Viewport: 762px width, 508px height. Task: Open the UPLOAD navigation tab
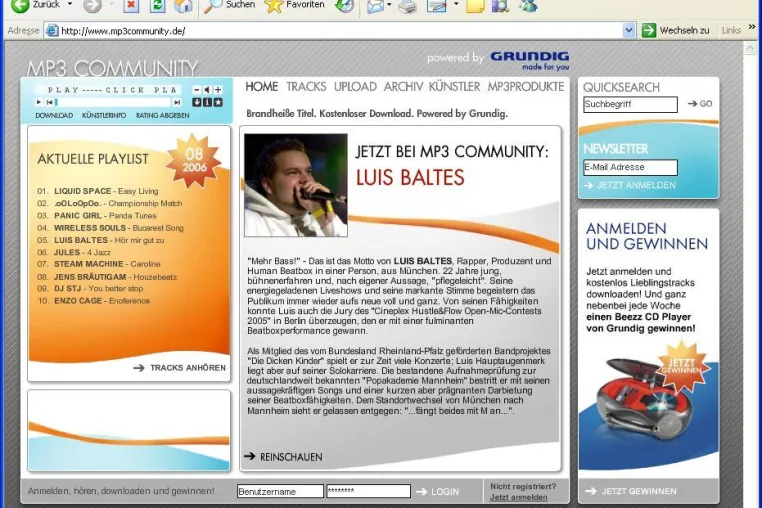pos(355,87)
